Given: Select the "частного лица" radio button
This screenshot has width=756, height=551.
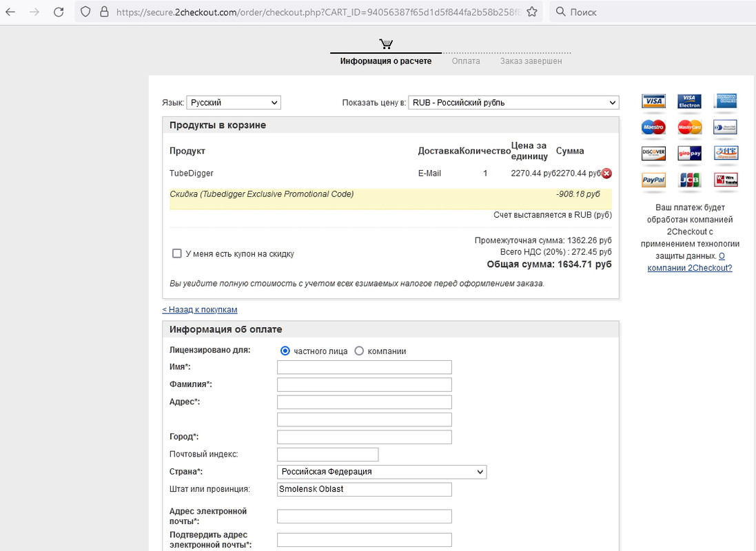Looking at the screenshot, I should (285, 351).
